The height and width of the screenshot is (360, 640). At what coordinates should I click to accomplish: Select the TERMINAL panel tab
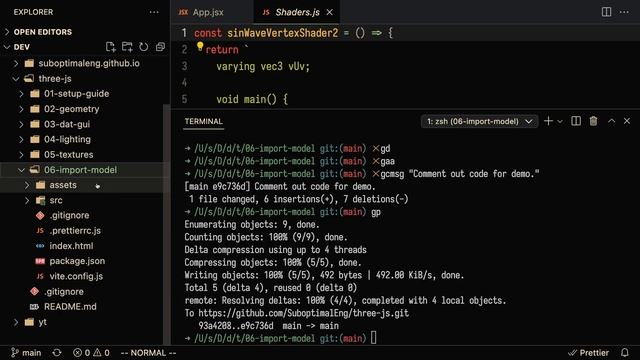203,121
